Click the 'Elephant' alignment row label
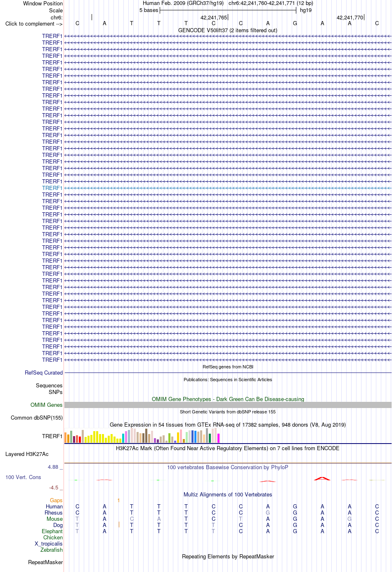Image resolution: width=392 pixels, height=572 pixels. (52, 531)
